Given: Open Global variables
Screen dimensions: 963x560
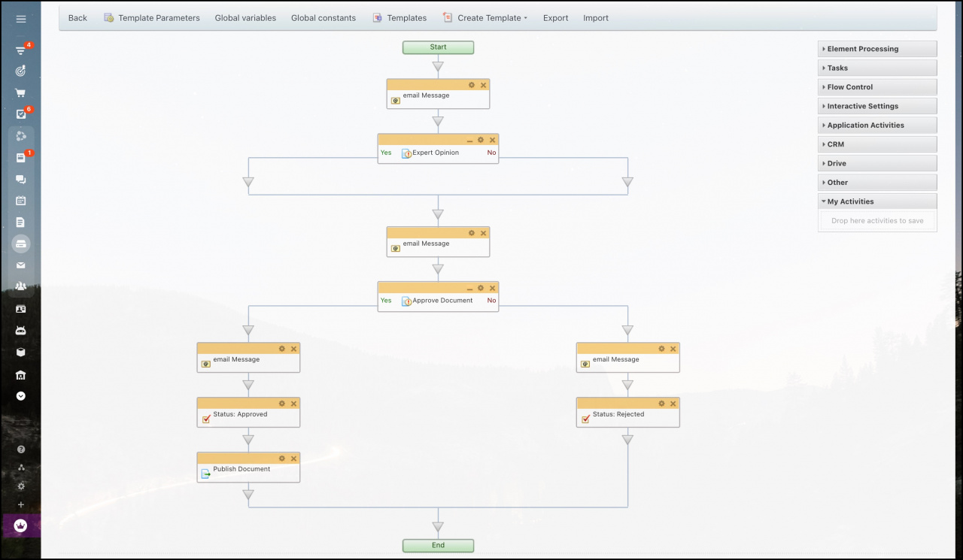Looking at the screenshot, I should pyautogui.click(x=245, y=18).
